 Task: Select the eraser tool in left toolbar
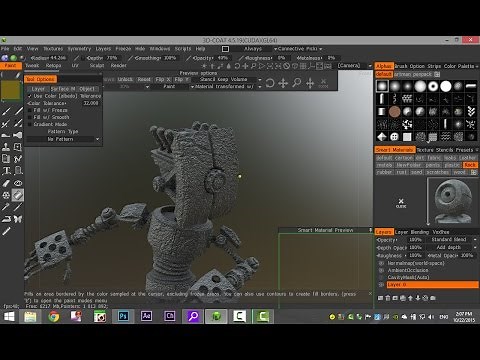point(6,183)
